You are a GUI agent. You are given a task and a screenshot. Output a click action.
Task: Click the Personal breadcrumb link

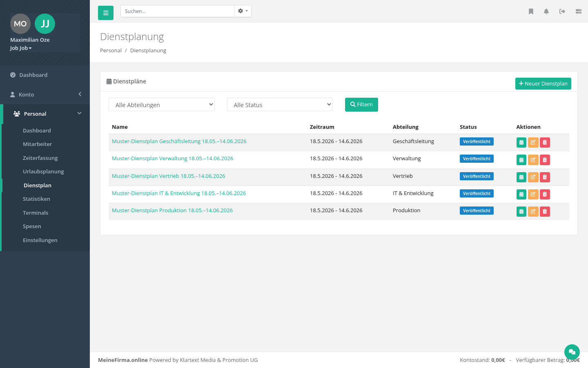(x=111, y=50)
